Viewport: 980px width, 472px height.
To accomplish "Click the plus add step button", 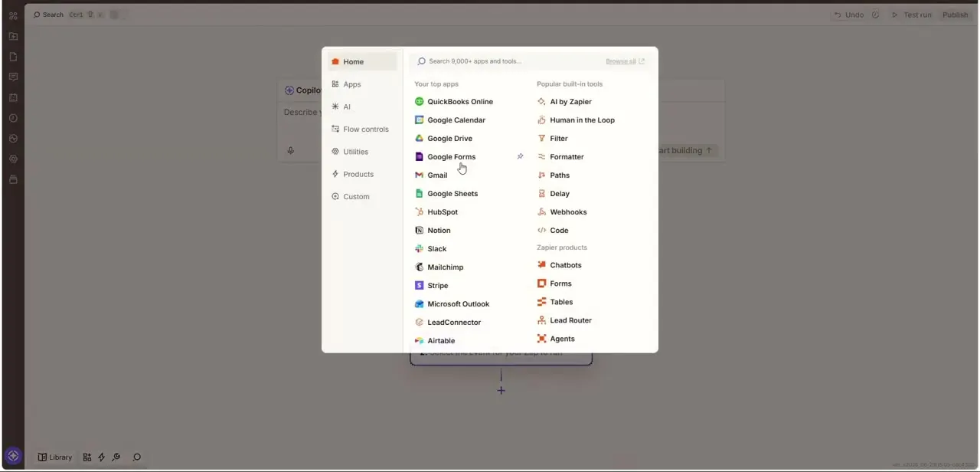I will (501, 390).
